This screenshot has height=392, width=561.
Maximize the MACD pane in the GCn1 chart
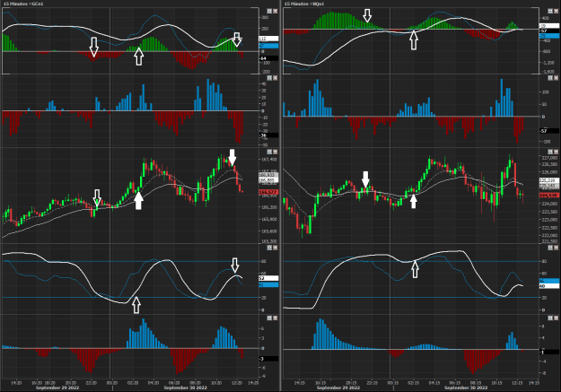270,11
